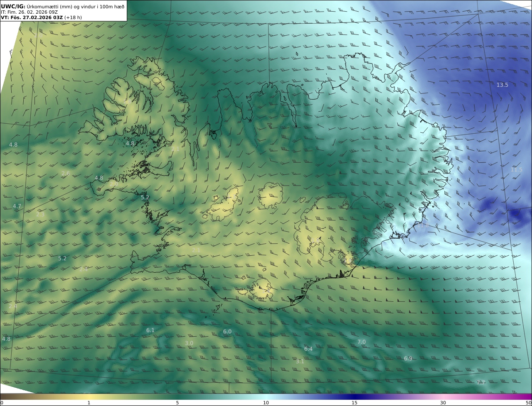Pick the magenta colorbar segment at 50

pyautogui.click(x=527, y=396)
